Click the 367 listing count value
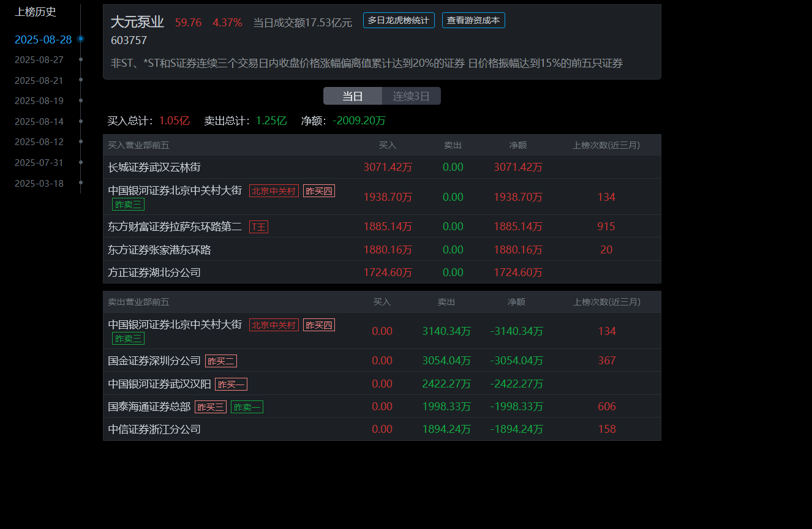The image size is (812, 529). (606, 361)
